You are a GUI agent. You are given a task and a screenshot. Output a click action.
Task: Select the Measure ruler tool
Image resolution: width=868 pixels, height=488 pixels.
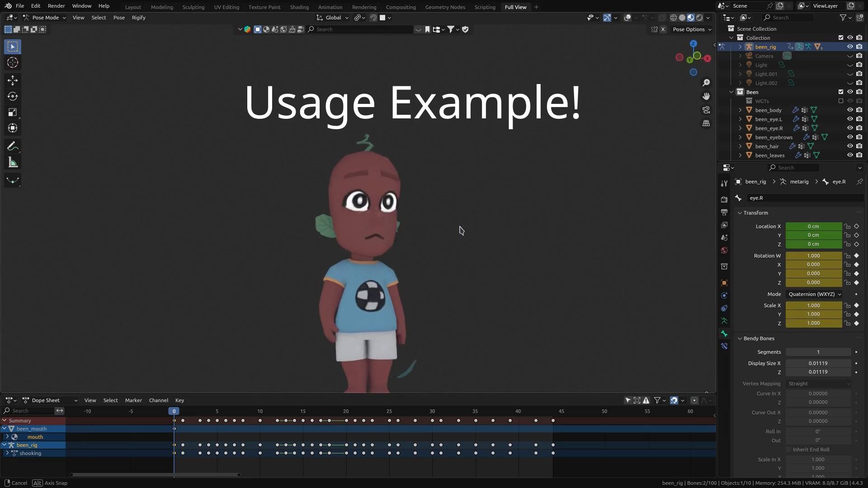tap(13, 163)
